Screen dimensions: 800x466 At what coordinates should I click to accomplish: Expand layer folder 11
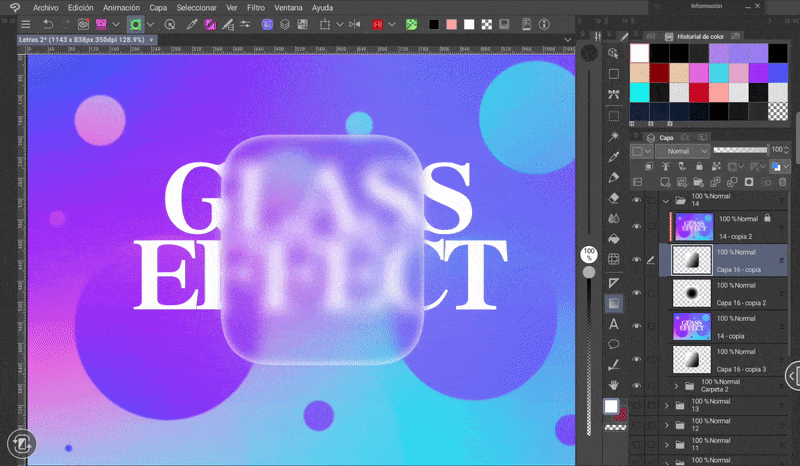point(666,445)
